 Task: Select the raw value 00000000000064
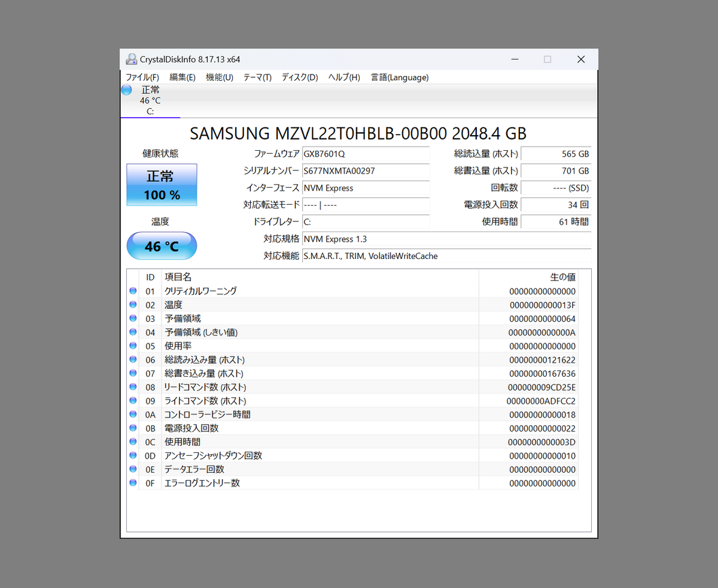[542, 318]
